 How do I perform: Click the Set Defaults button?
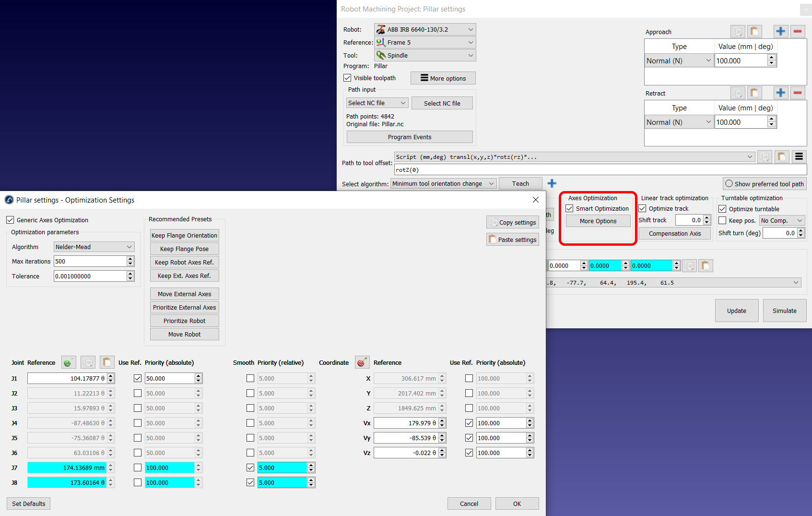click(x=29, y=504)
